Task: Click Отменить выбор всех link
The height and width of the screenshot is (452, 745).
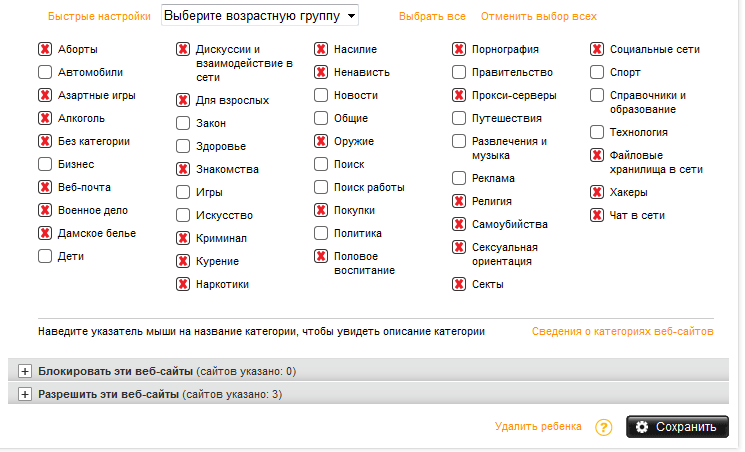Action: [538, 17]
